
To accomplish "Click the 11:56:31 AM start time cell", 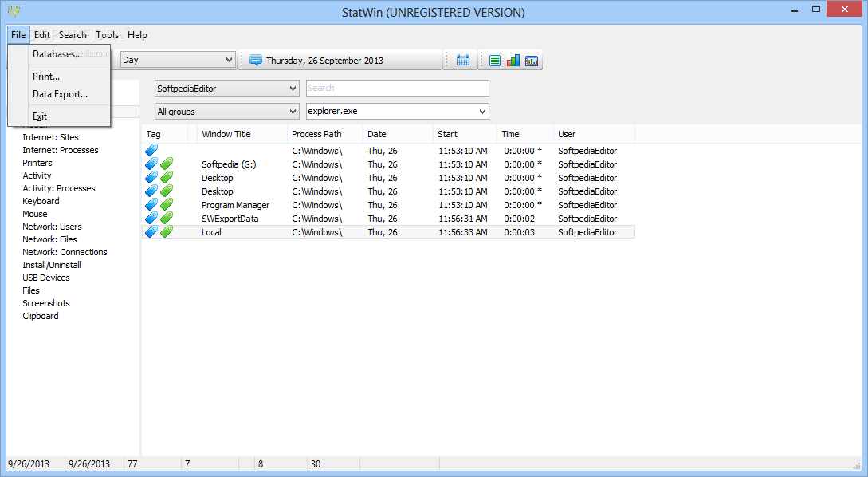I will click(463, 219).
